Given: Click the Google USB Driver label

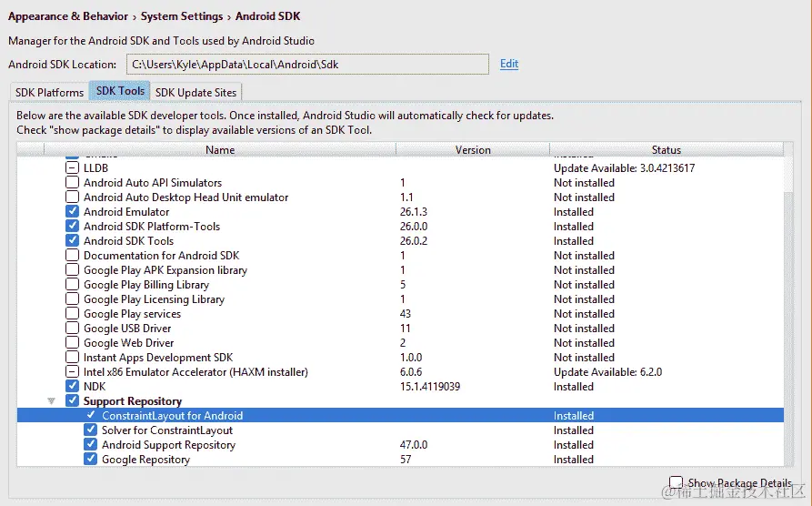Looking at the screenshot, I should pyautogui.click(x=127, y=329).
